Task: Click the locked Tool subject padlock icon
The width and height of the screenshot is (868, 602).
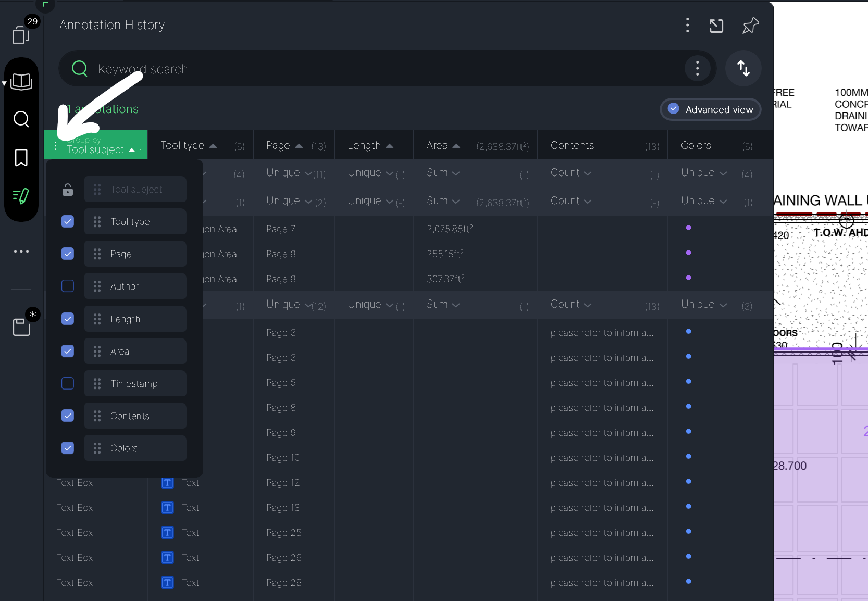Action: [68, 190]
